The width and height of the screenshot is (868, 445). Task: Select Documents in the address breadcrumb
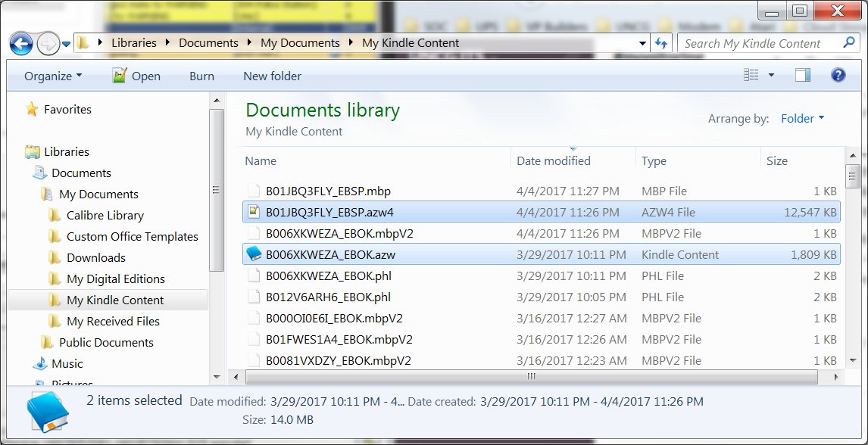tap(208, 43)
